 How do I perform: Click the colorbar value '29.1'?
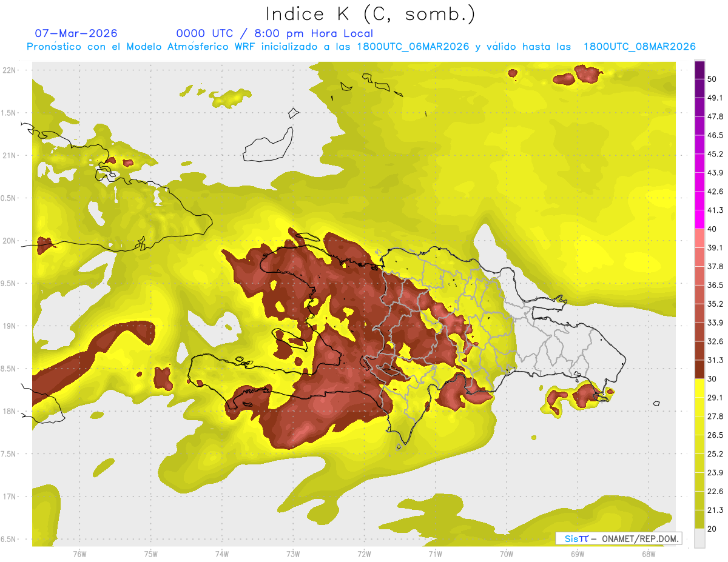click(715, 398)
